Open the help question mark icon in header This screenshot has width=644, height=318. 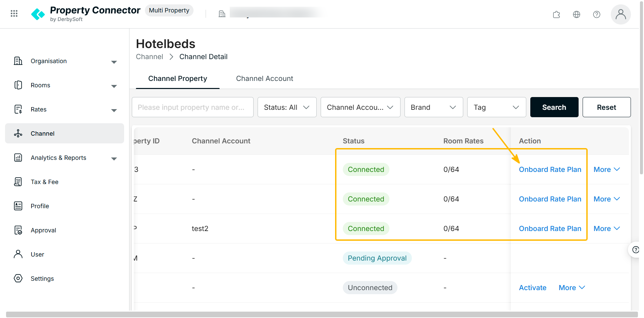597,14
